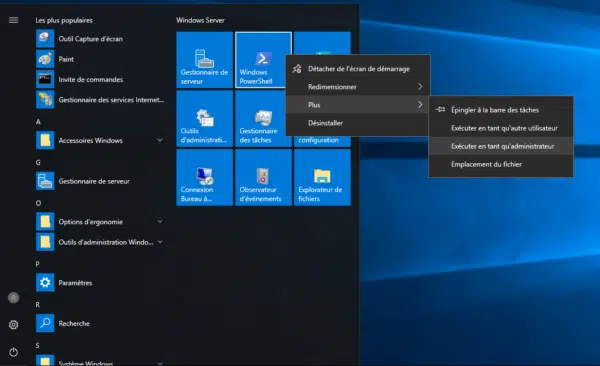Open Paint from the popular list
Viewport: 600px width, 366px height.
(x=100, y=59)
